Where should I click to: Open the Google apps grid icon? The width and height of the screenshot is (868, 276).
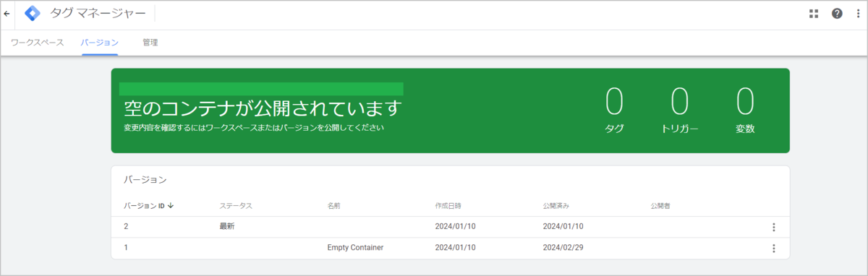pos(814,14)
